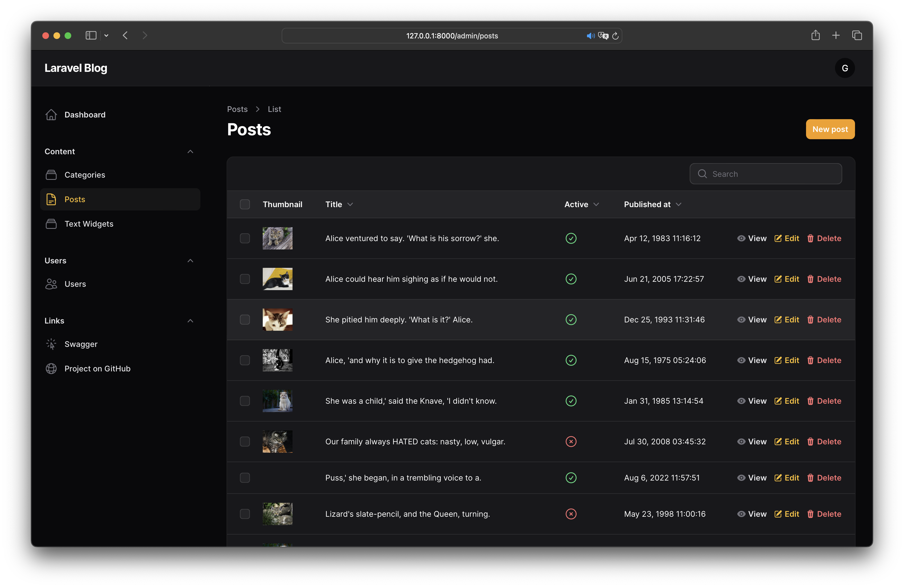Click the Safari reload page icon
The image size is (904, 588).
pyautogui.click(x=615, y=36)
